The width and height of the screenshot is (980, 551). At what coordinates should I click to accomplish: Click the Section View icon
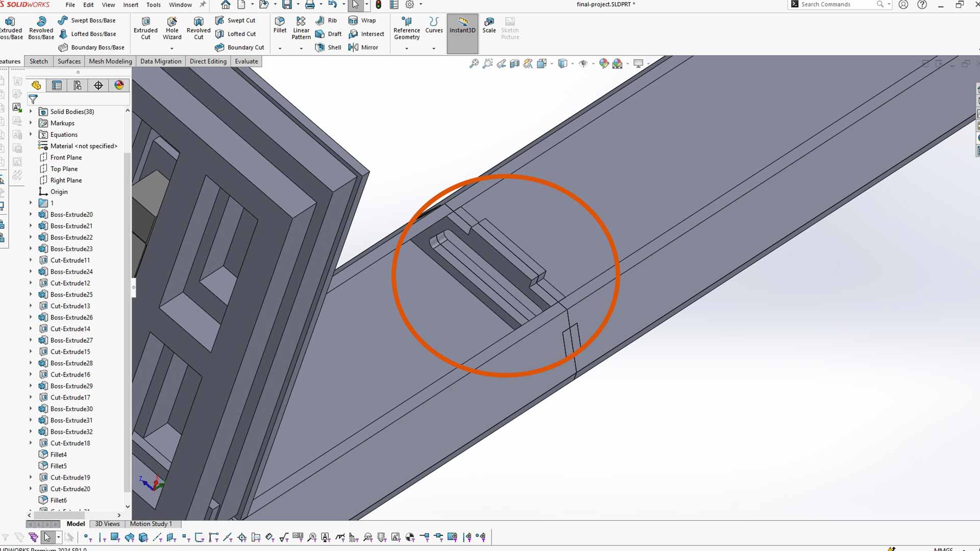pos(515,64)
